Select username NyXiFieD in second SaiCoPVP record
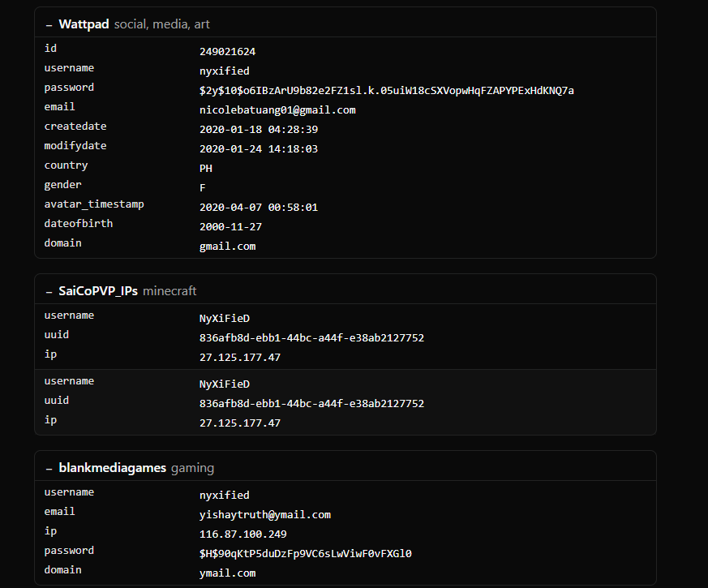The width and height of the screenshot is (708, 588). [x=225, y=384]
